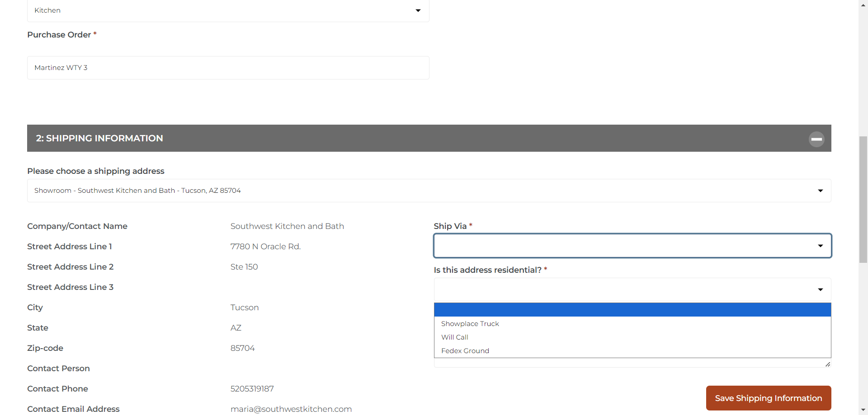Click the Purchase Order label
The image size is (868, 415).
[59, 35]
